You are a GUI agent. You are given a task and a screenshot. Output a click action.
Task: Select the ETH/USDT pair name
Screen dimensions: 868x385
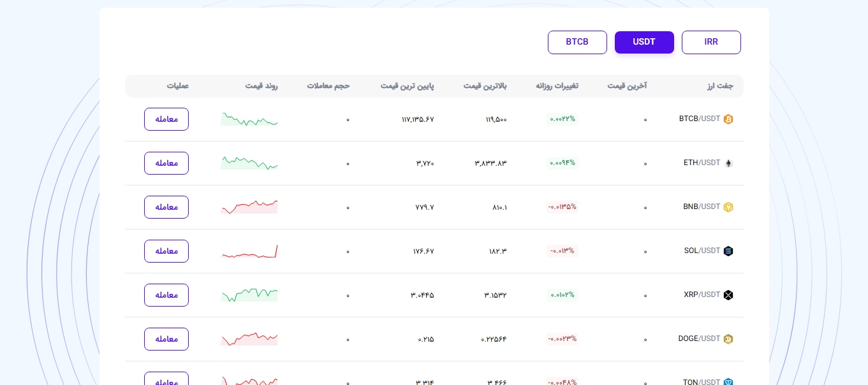tap(702, 163)
